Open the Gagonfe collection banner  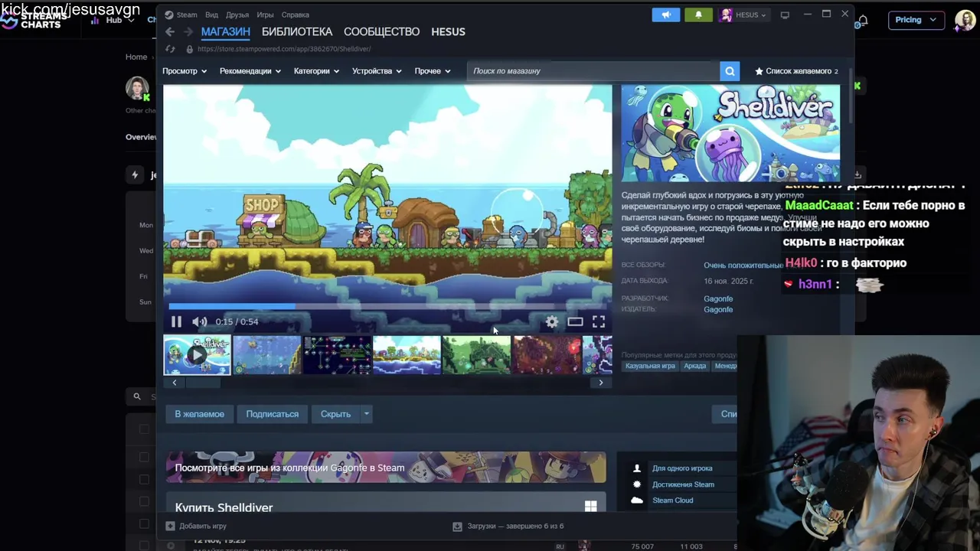386,468
